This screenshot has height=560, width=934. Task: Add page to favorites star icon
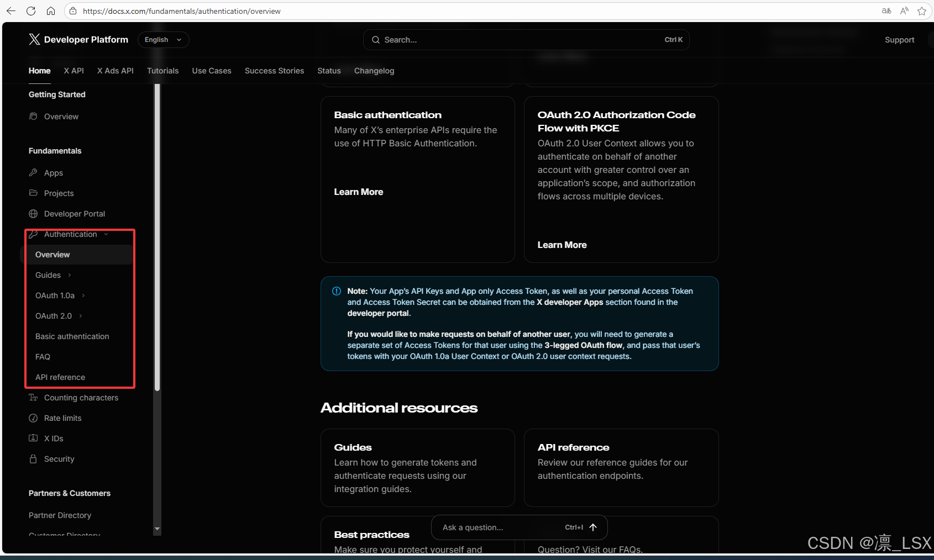tap(922, 11)
